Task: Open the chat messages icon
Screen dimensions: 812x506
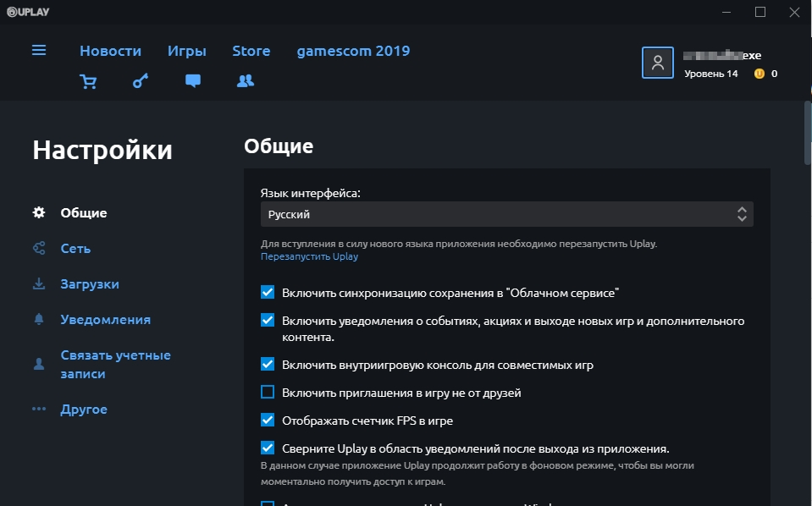Action: (193, 81)
